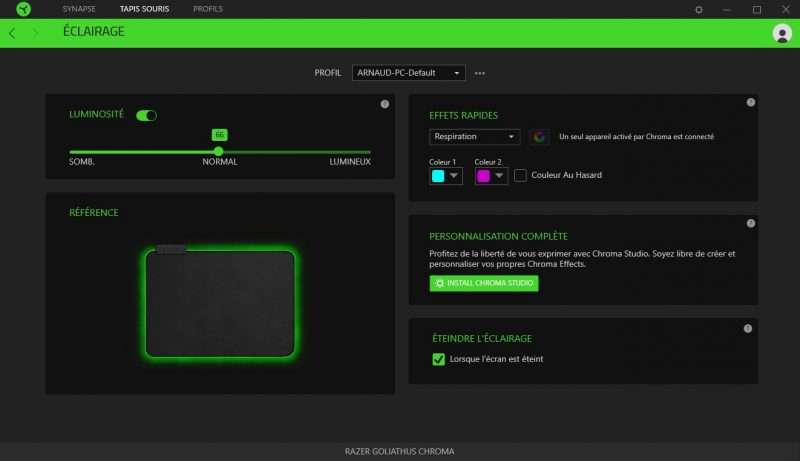Viewport: 800px width, 461px height.
Task: Expand the Coleur 1 dropdown arrow
Action: [454, 176]
